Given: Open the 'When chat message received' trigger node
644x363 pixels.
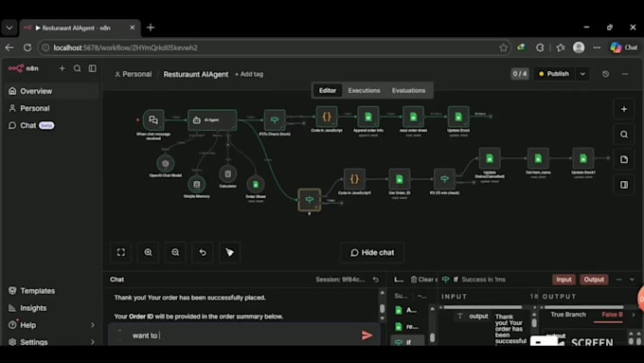Looking at the screenshot, I should [153, 120].
